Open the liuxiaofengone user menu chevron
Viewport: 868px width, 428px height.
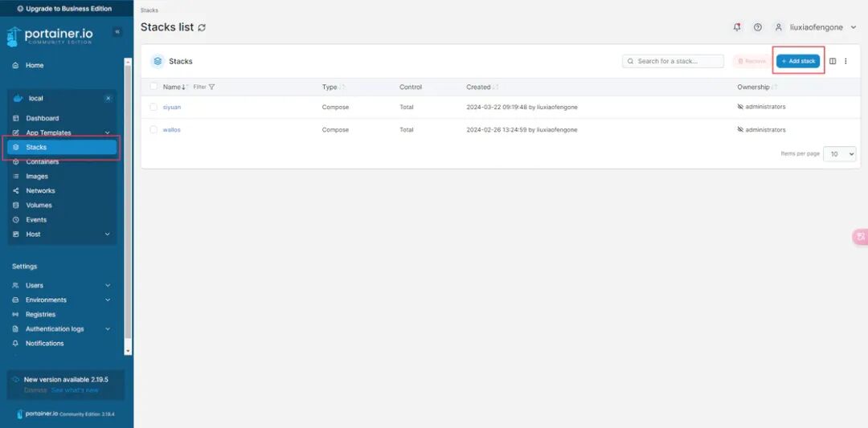[853, 27]
